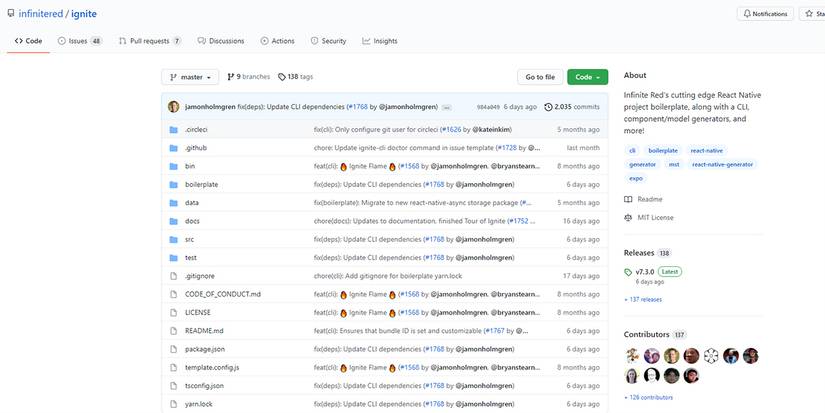Click the boilerplate folder icon
The height and width of the screenshot is (413, 825).
pyautogui.click(x=174, y=185)
